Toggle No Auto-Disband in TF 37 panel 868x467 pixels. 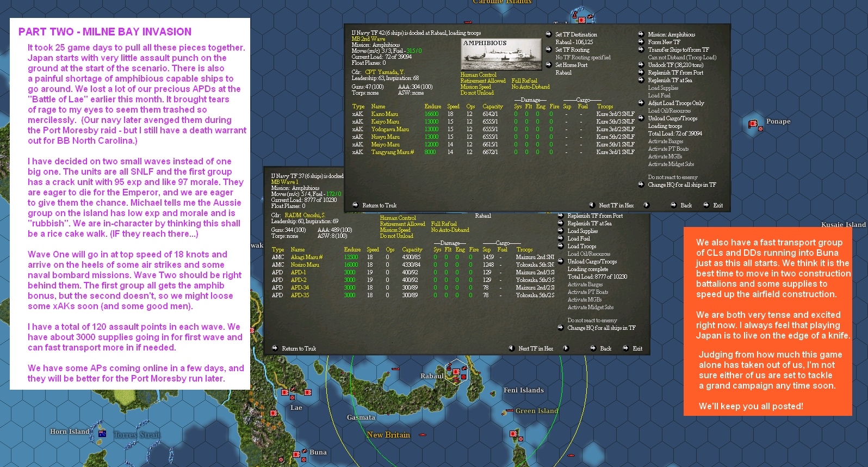click(x=450, y=230)
